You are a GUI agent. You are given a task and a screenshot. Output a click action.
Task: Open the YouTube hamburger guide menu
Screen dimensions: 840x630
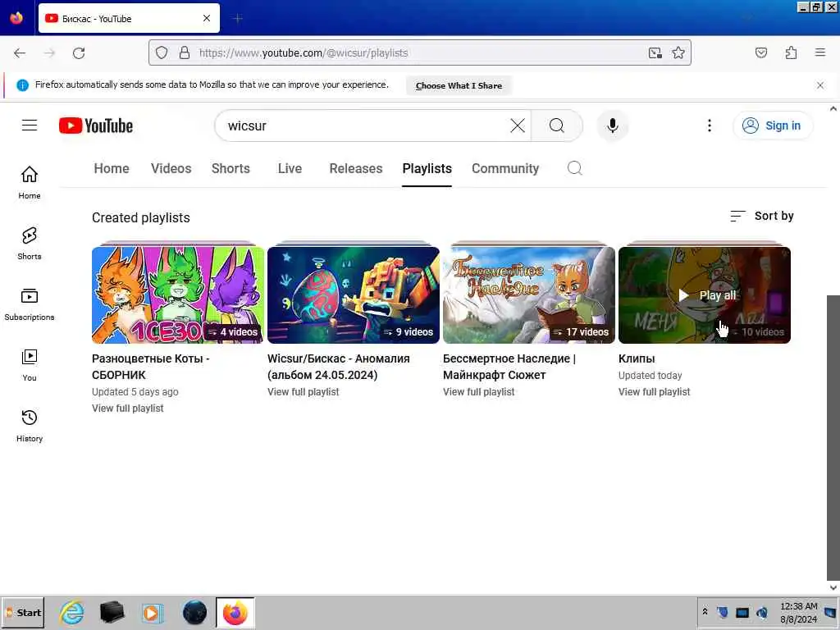click(x=30, y=126)
